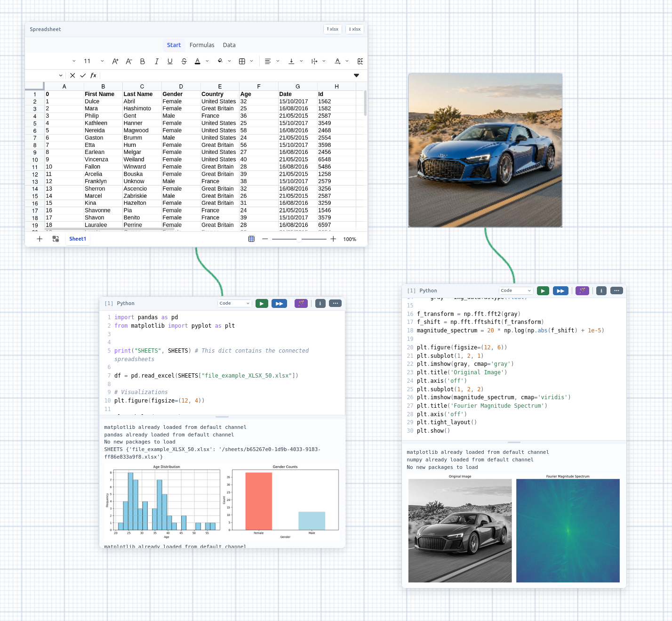
Task: Run the pandas Python cell with green play
Action: pyautogui.click(x=262, y=304)
